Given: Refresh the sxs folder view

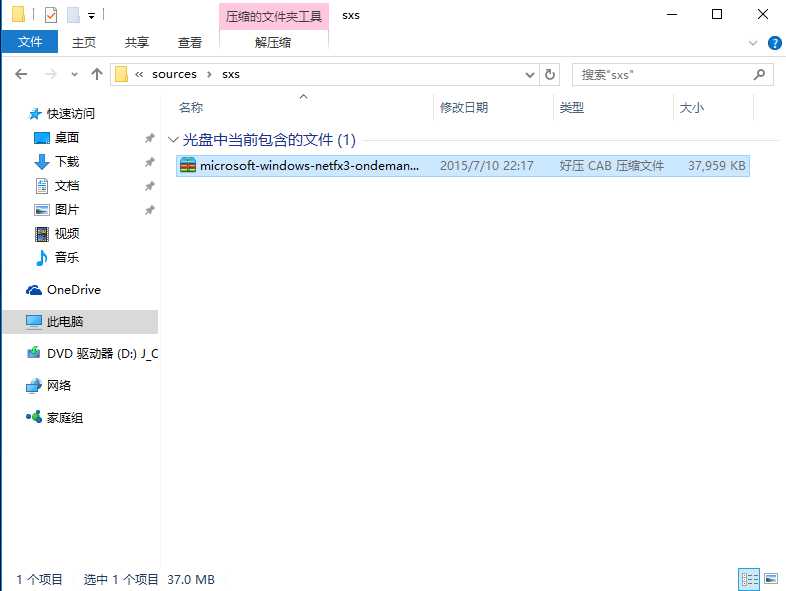Looking at the screenshot, I should 550,75.
